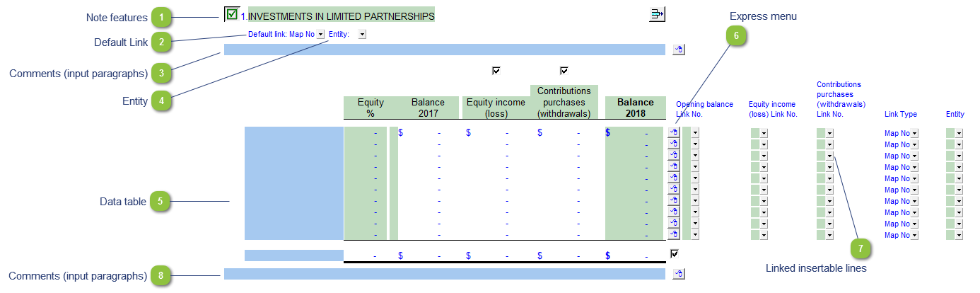Click the bottom blue comments input paragraph
This screenshot has width=980, height=293.
click(x=445, y=273)
